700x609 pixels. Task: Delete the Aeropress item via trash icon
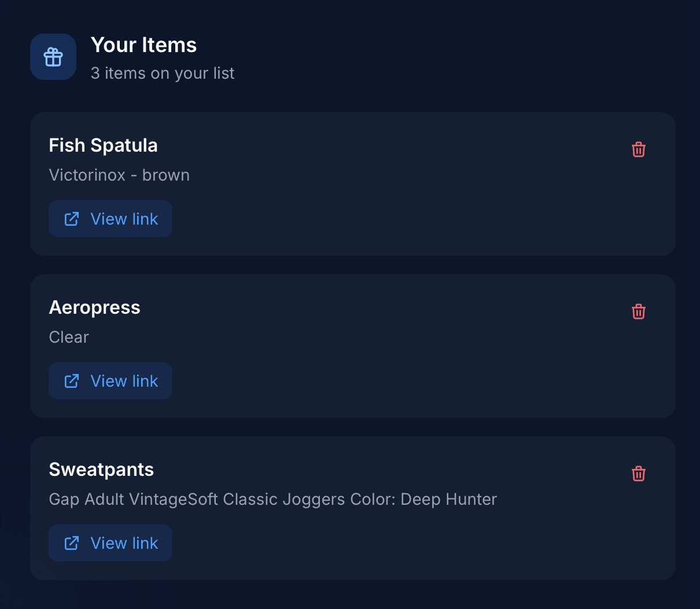(638, 311)
